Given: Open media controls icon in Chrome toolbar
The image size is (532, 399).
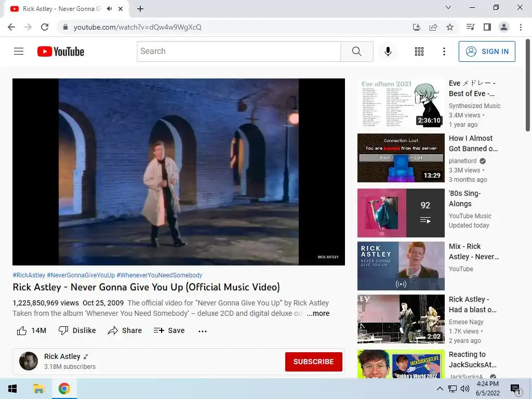Looking at the screenshot, I should click(x=471, y=27).
